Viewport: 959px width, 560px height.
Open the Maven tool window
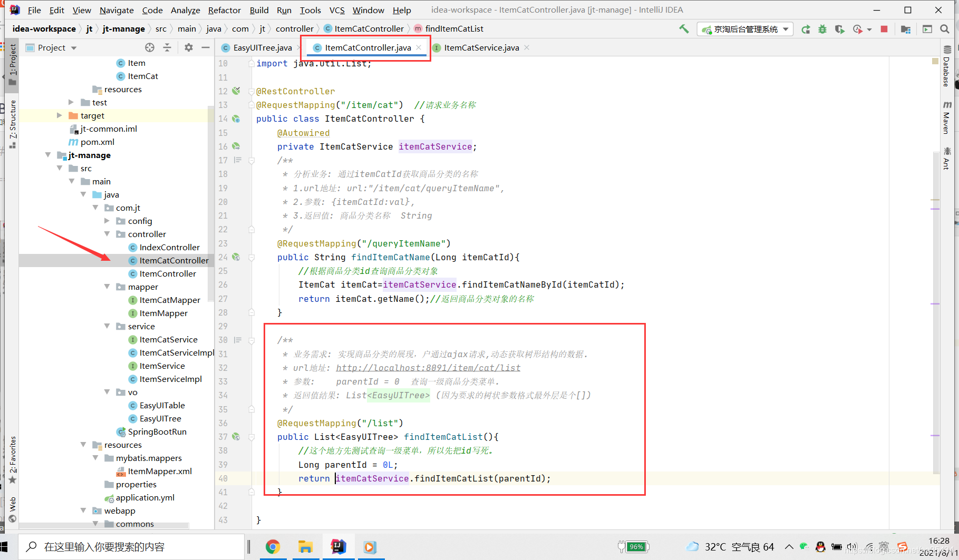[947, 117]
